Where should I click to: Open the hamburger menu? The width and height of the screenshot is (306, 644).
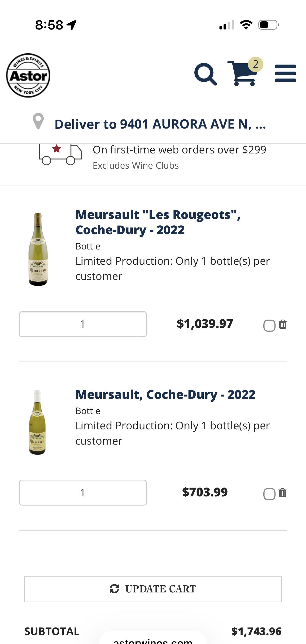click(285, 73)
